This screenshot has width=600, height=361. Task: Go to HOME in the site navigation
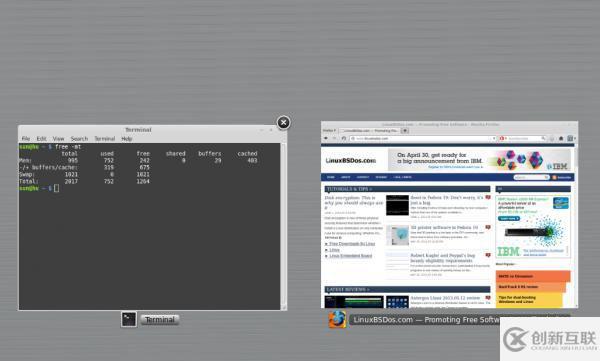click(x=331, y=177)
